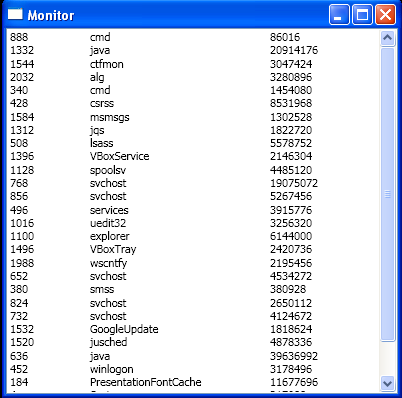This screenshot has width=402, height=398.
Task: Click memory value 6144000
Action: [291, 236]
